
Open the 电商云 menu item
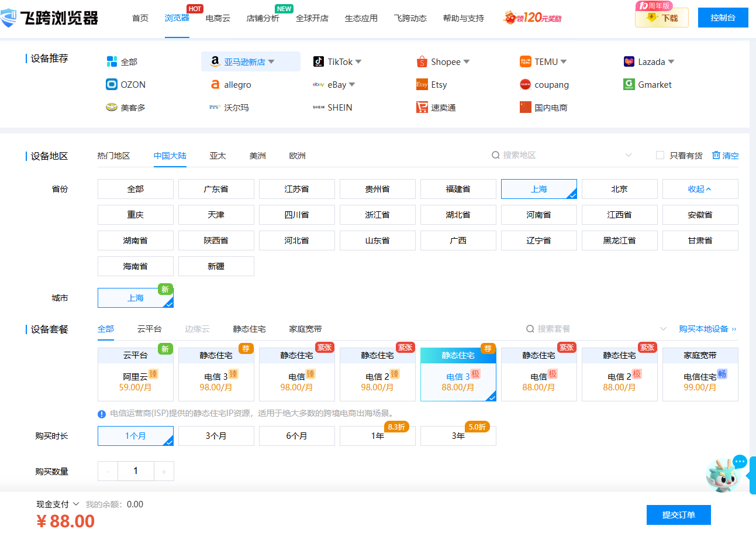click(x=218, y=18)
